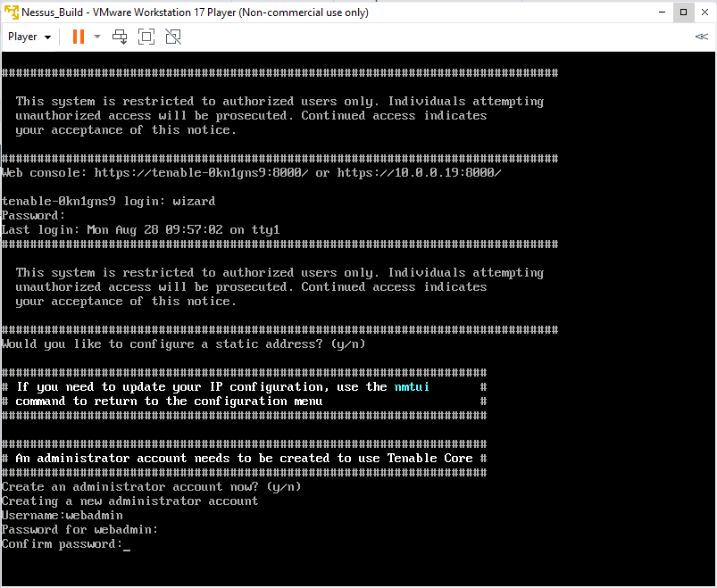The image size is (717, 588).
Task: Click the Username:webadmin line in console
Action: click(x=63, y=516)
